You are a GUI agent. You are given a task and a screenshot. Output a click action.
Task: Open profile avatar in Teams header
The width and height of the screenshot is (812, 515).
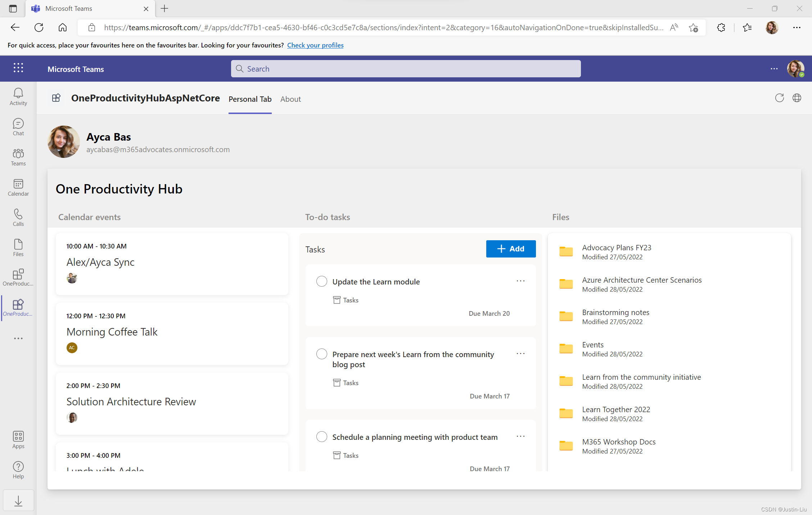795,68
